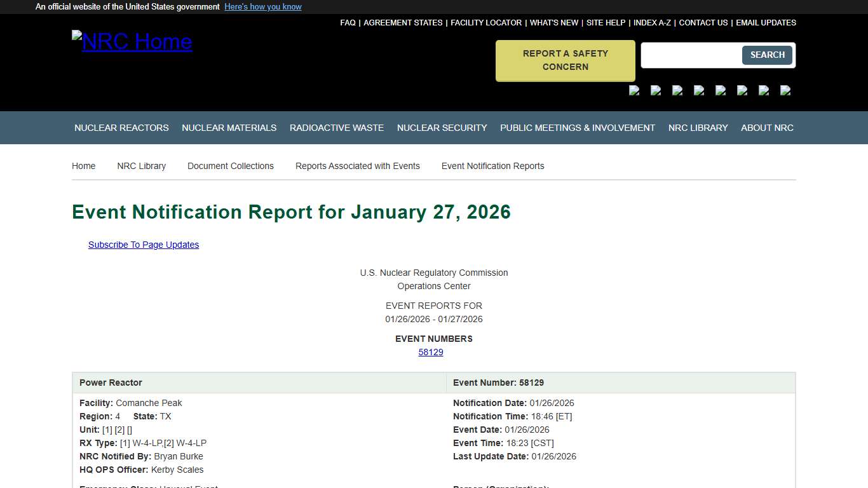Open the FAQ page
This screenshot has height=488, width=868.
coord(348,22)
